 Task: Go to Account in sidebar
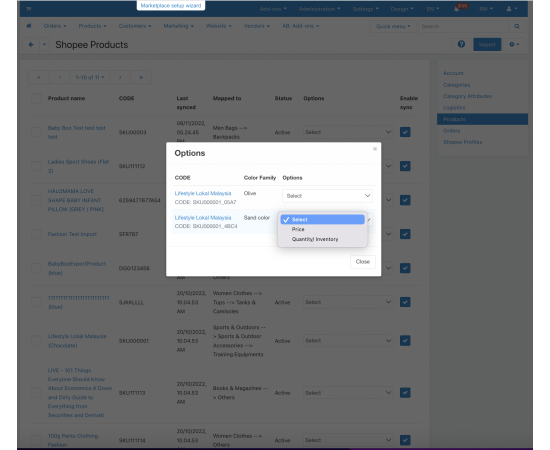click(453, 73)
